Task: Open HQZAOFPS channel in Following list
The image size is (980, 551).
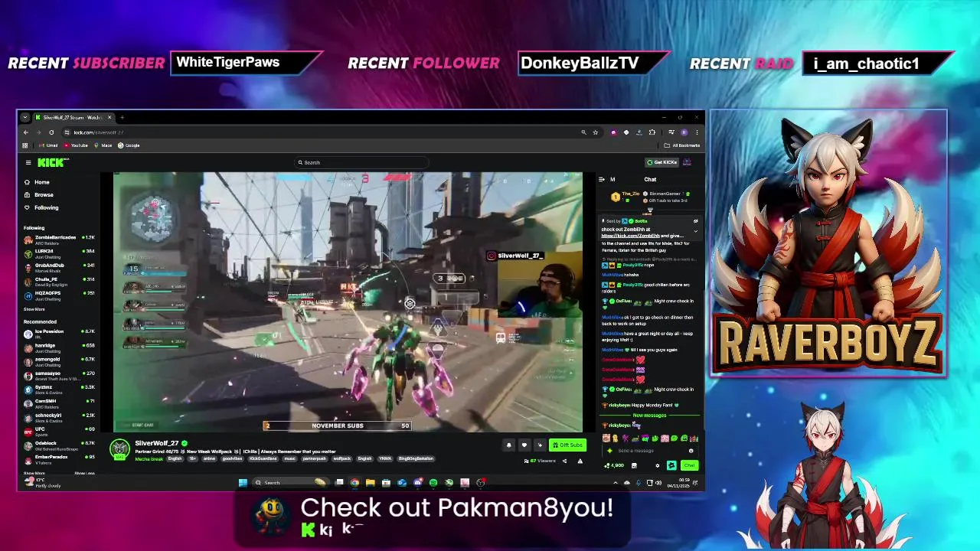Action: tap(60, 295)
